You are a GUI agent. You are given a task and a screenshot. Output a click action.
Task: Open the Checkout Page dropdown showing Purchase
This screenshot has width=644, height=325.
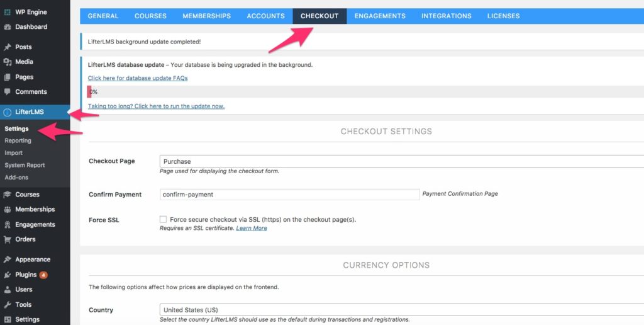coord(402,161)
